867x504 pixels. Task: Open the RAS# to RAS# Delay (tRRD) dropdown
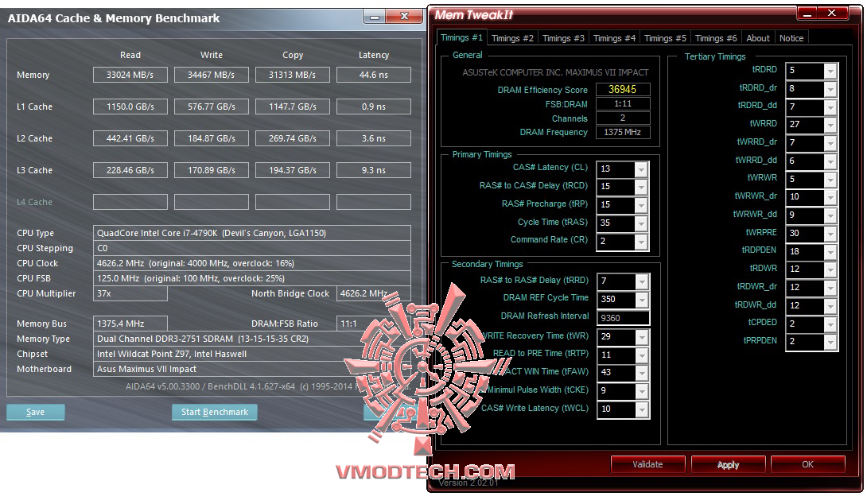point(641,281)
